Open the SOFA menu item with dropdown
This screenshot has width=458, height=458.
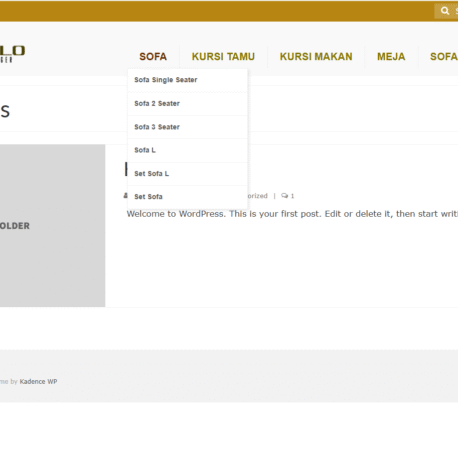(153, 57)
